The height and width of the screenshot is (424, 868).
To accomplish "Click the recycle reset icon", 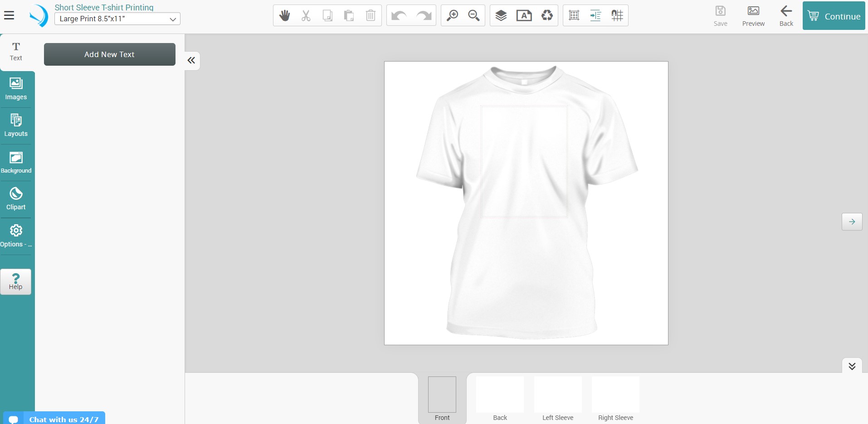I will click(x=547, y=16).
